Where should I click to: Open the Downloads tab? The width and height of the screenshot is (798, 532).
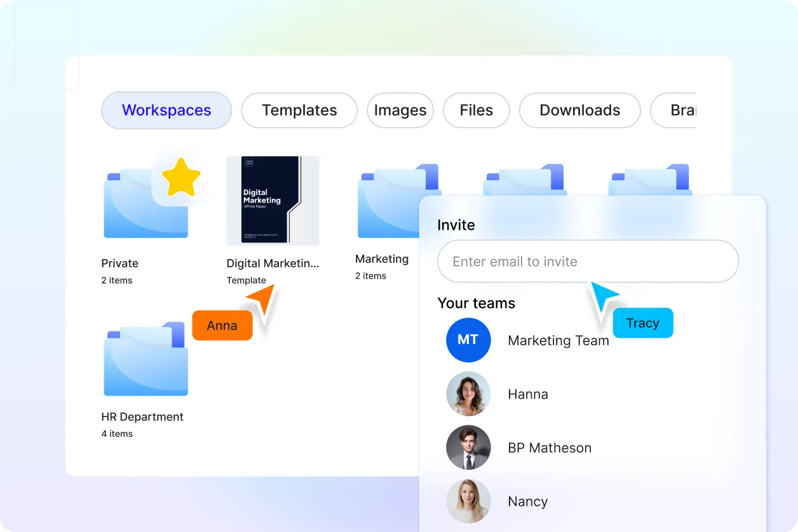click(580, 110)
